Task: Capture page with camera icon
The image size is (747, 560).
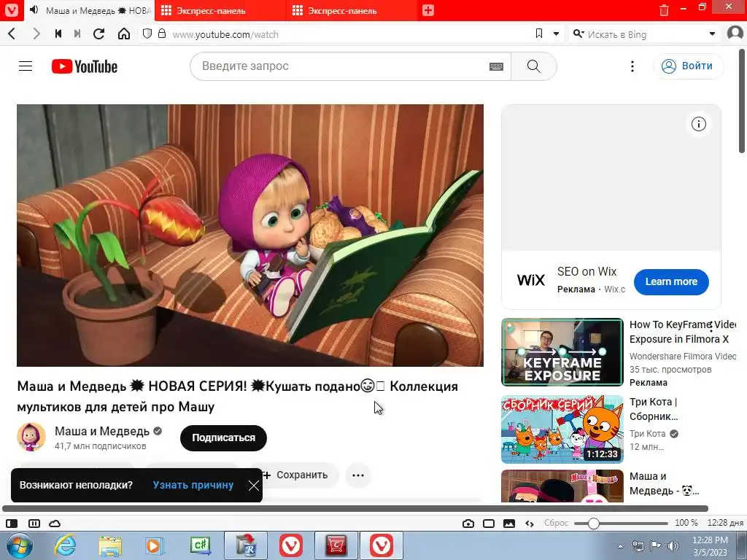Action: point(468,524)
